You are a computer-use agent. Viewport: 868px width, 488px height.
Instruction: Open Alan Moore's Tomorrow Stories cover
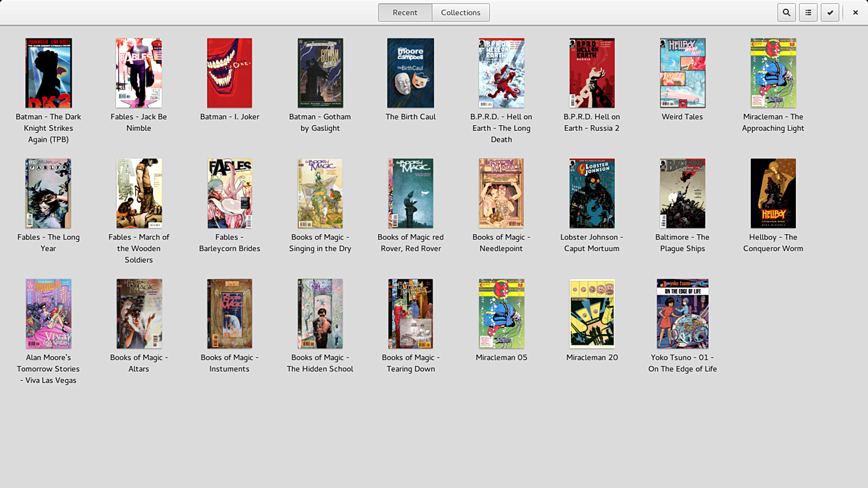pos(48,314)
